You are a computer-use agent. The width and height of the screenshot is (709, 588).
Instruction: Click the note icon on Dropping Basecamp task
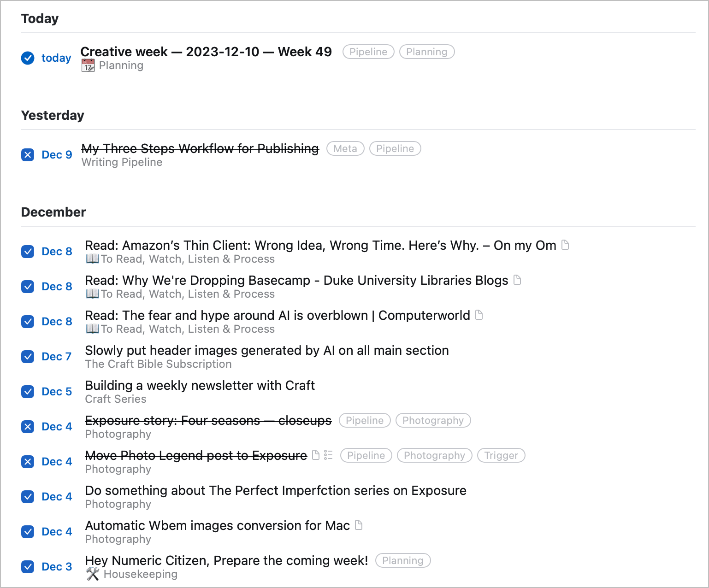pyautogui.click(x=517, y=280)
